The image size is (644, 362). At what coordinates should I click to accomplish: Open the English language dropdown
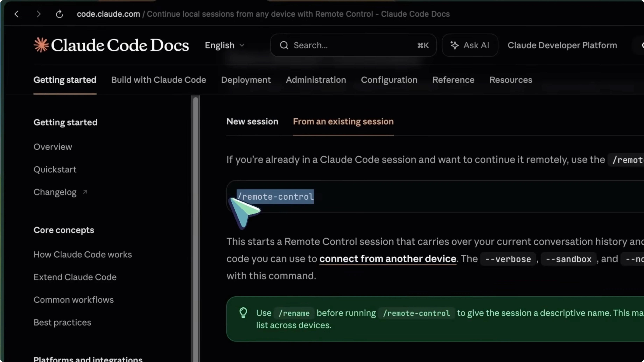click(x=224, y=45)
